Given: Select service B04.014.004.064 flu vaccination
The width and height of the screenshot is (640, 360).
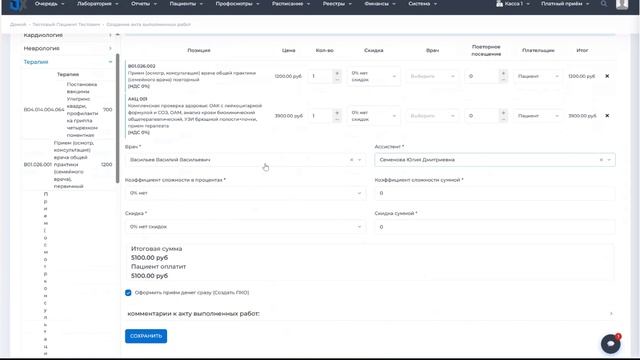Looking at the screenshot, I should tap(68, 109).
